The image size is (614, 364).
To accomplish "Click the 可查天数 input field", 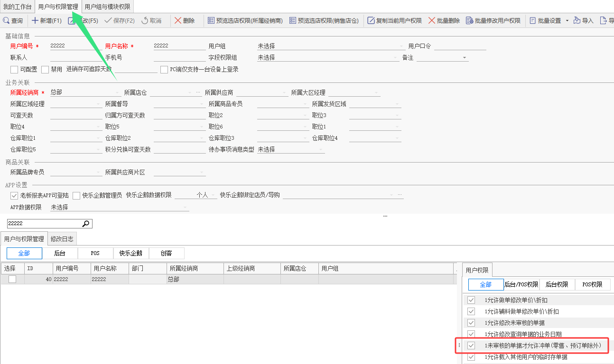I will click(x=76, y=116).
